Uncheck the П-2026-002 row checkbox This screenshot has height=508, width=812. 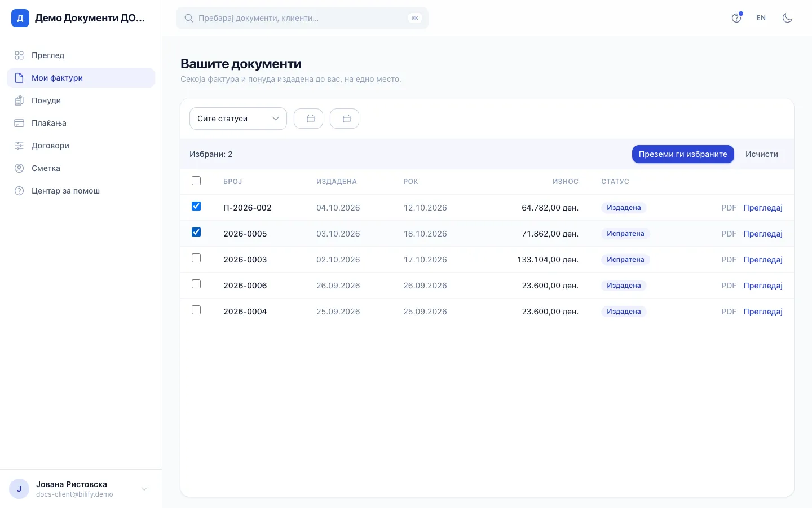coord(196,206)
